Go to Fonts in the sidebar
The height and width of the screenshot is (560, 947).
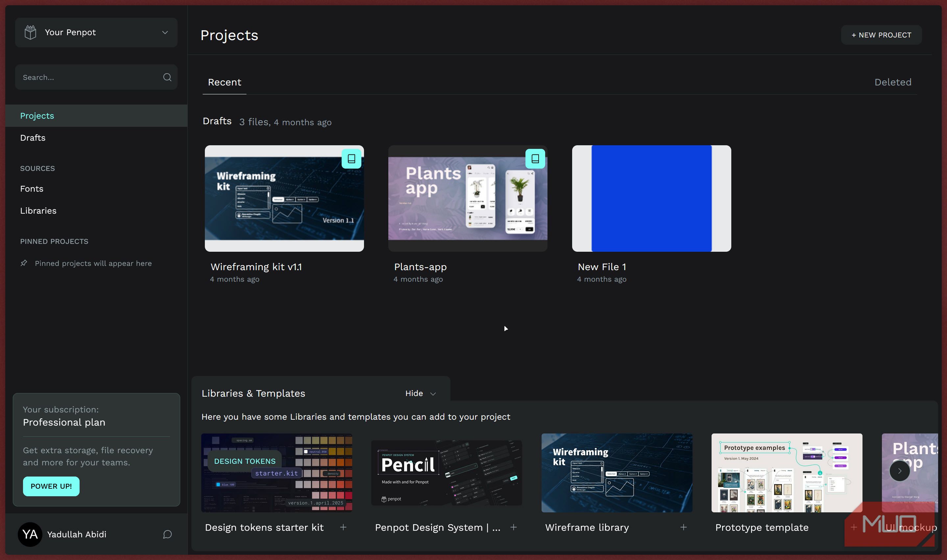pos(32,189)
